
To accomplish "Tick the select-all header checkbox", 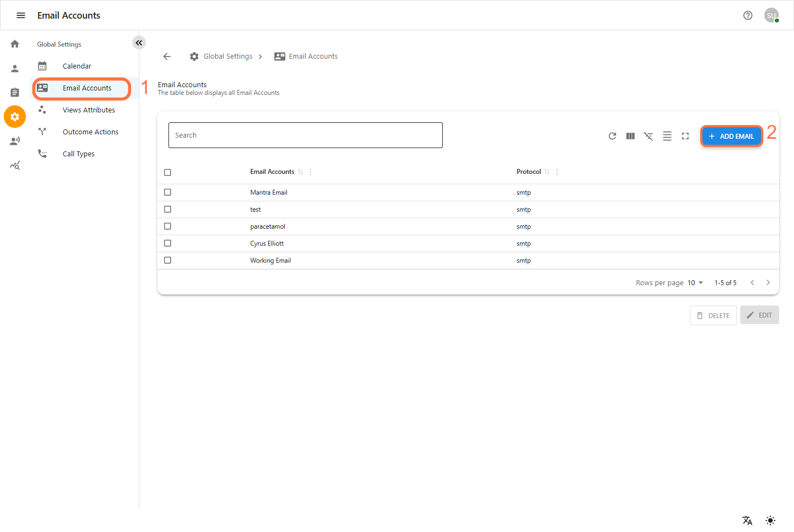I will (x=168, y=172).
